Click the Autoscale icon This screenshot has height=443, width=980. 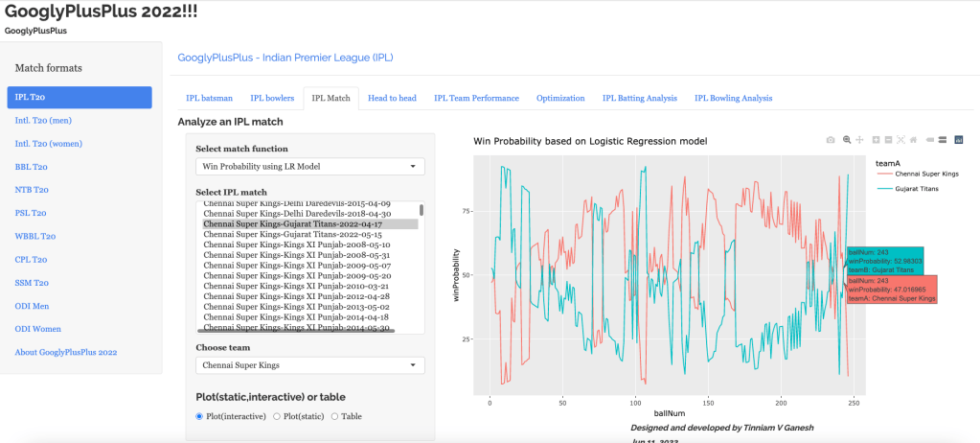click(x=900, y=140)
